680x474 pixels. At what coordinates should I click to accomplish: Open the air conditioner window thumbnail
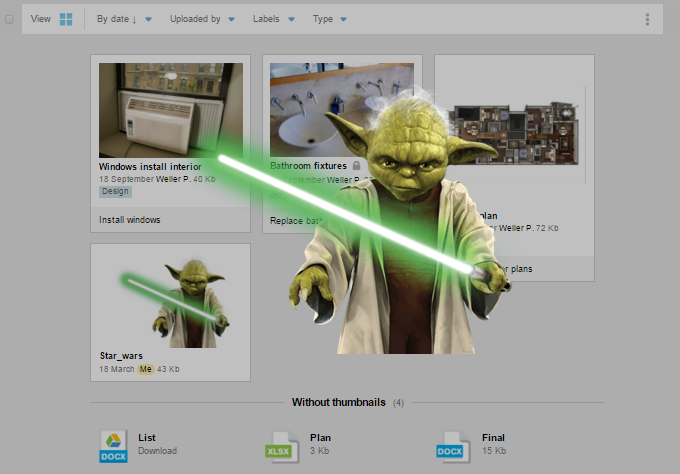point(171,110)
